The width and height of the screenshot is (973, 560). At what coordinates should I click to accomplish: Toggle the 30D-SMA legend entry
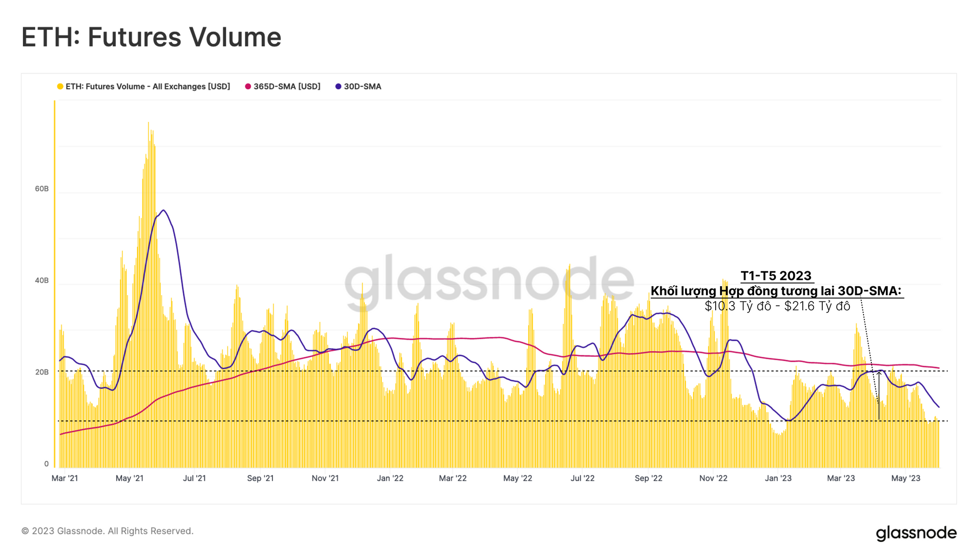click(x=362, y=87)
